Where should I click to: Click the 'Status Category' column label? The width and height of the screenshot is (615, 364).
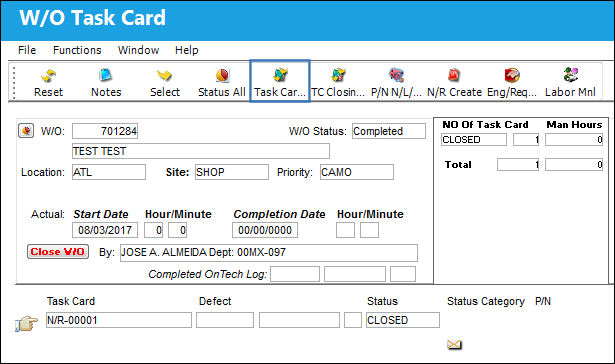[486, 301]
